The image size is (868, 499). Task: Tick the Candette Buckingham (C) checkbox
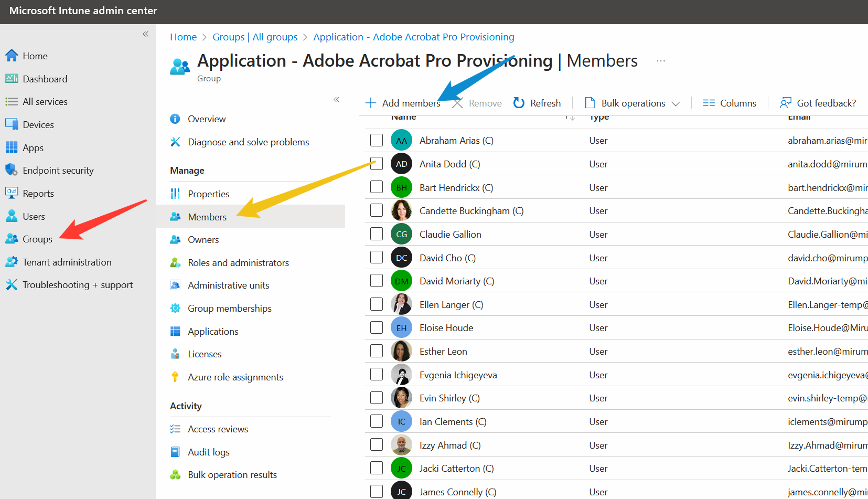[377, 210]
